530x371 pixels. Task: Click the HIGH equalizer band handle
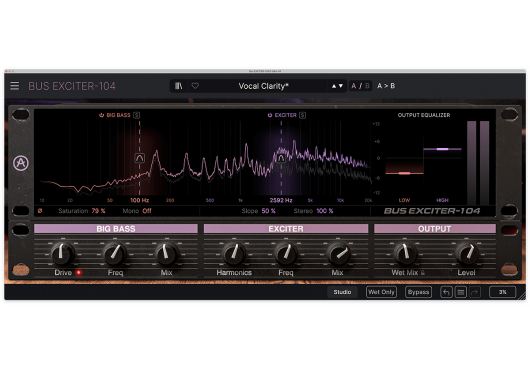(442, 149)
